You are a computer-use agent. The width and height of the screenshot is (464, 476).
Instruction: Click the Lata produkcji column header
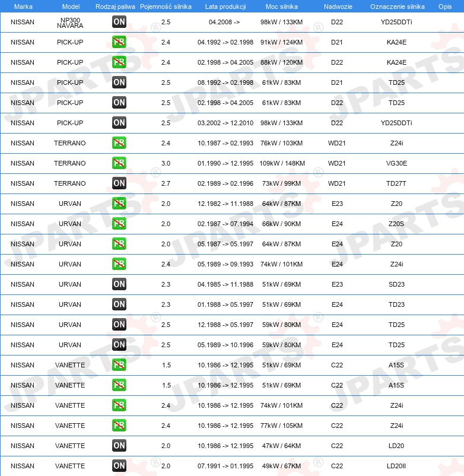tap(225, 7)
